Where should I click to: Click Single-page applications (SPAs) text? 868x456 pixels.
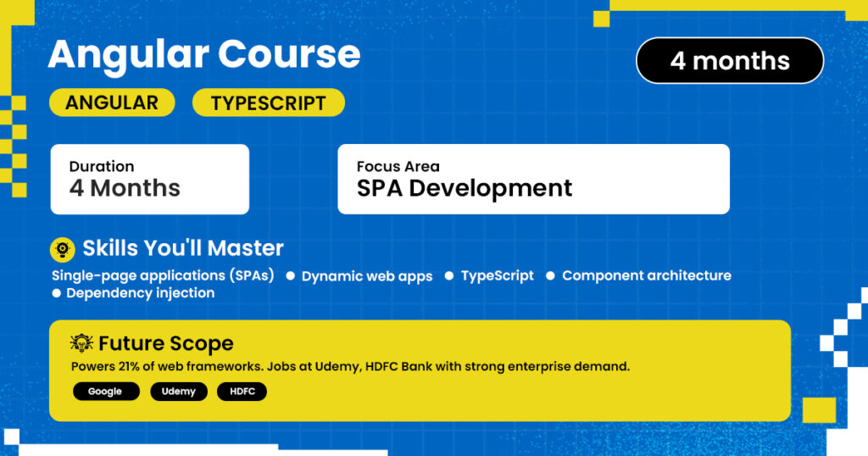coord(163,275)
